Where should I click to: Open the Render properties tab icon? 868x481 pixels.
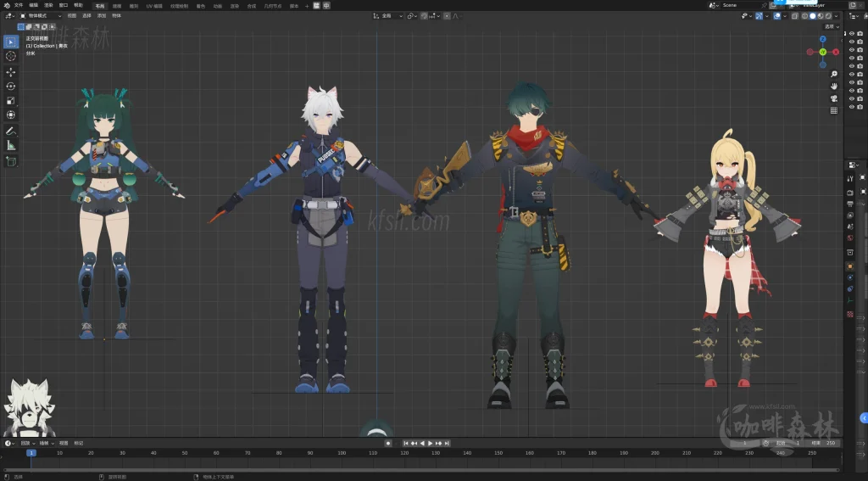click(x=849, y=193)
